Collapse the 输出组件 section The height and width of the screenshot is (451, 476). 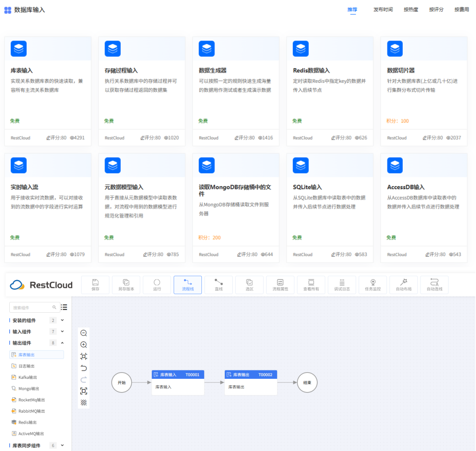62,343
